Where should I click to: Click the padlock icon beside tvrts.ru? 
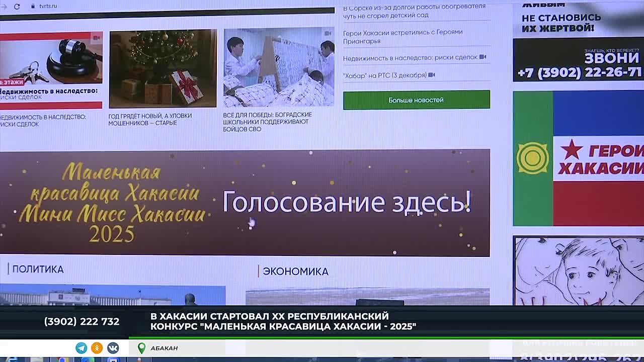(33, 6)
